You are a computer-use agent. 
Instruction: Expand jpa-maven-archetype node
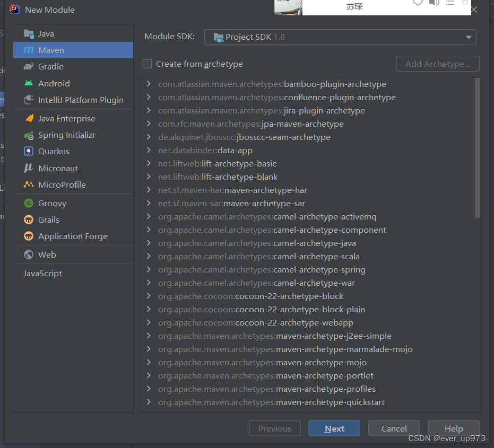point(149,124)
